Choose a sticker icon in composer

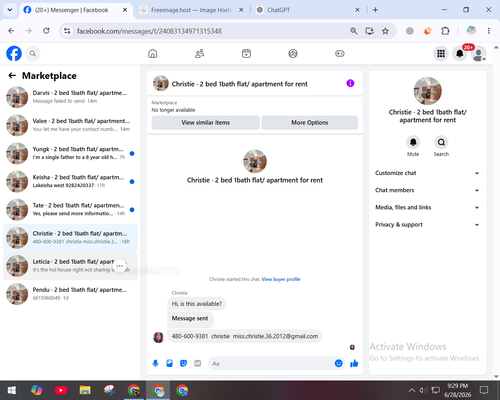(x=183, y=363)
